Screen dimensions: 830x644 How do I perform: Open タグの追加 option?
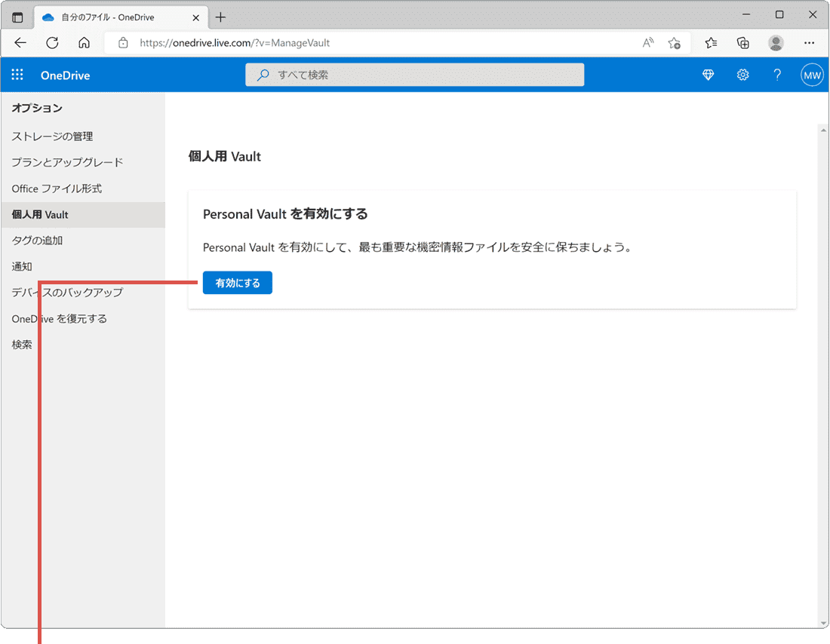tap(83, 241)
